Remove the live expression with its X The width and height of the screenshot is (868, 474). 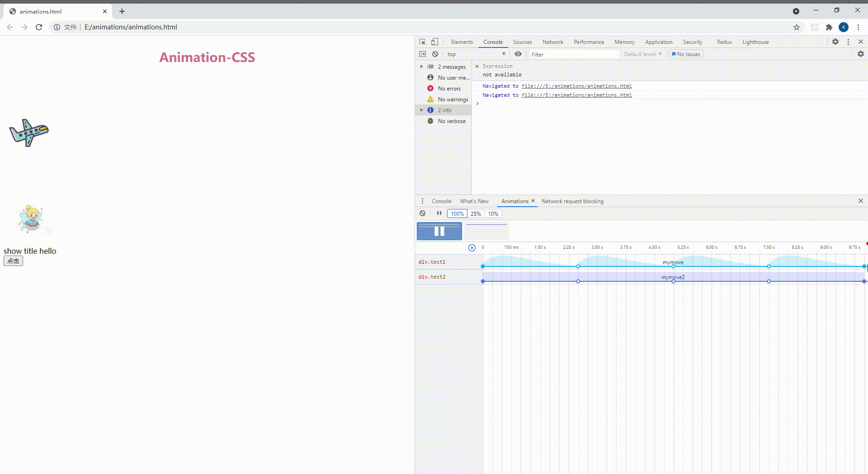point(477,66)
